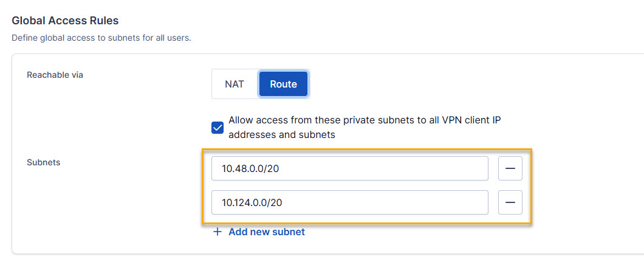The height and width of the screenshot is (265, 644).
Task: Click the word 'Route' on the blue button
Action: (x=283, y=84)
